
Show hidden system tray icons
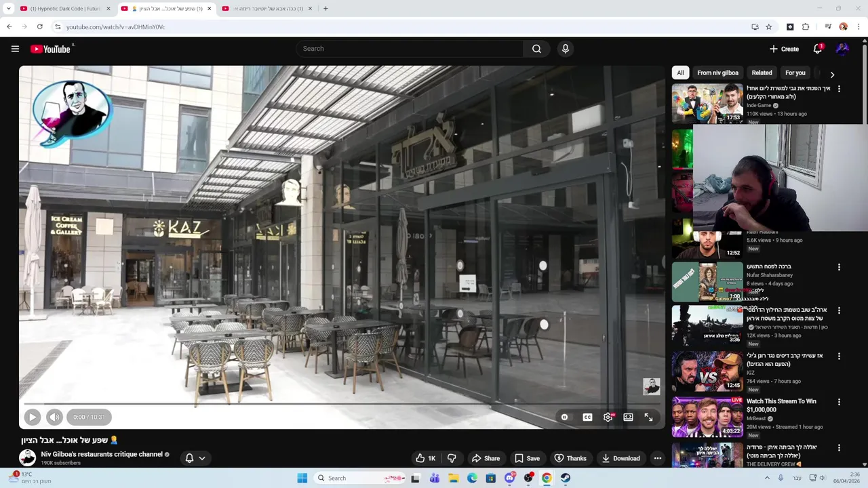click(x=768, y=478)
